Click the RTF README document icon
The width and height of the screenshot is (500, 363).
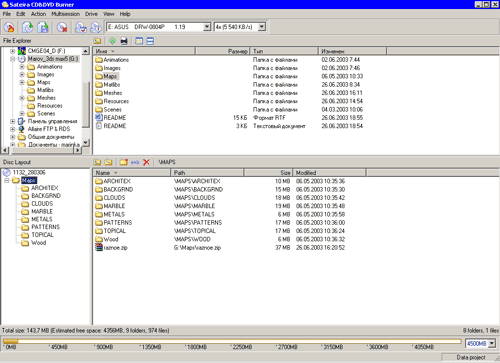click(99, 117)
